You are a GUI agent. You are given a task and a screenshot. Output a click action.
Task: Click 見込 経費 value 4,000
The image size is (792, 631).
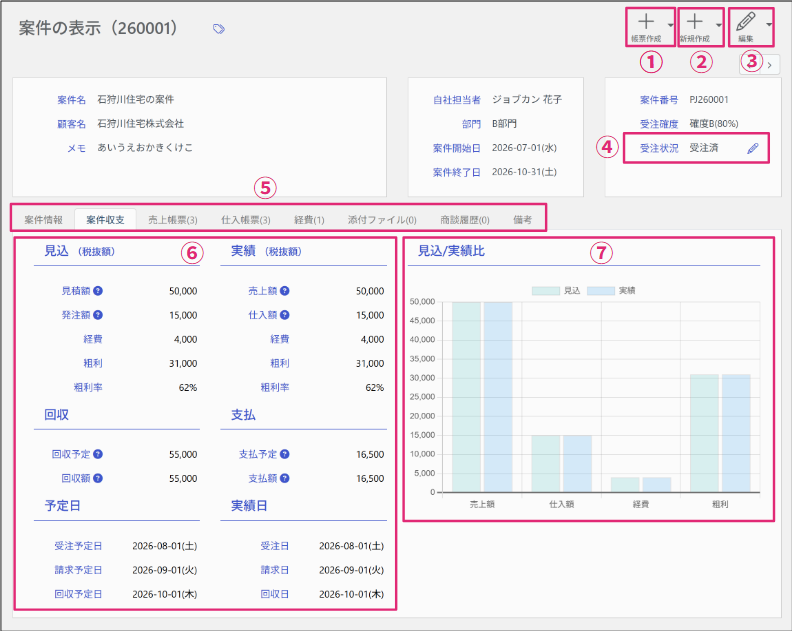pos(185,339)
